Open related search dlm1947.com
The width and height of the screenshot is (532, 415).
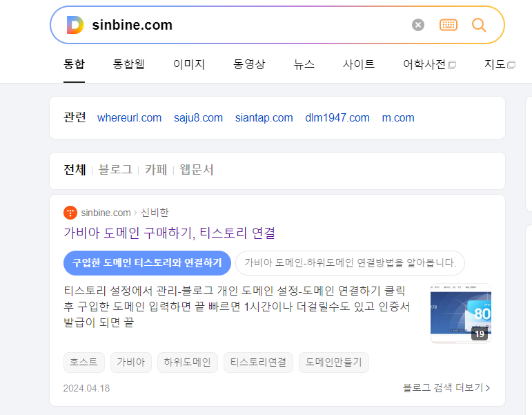click(337, 118)
